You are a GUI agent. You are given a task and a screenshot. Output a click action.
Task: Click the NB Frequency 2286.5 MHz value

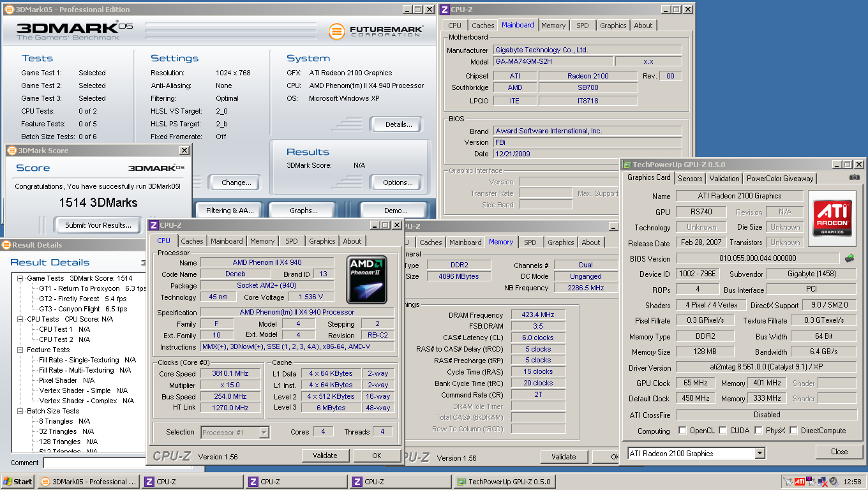pos(585,288)
